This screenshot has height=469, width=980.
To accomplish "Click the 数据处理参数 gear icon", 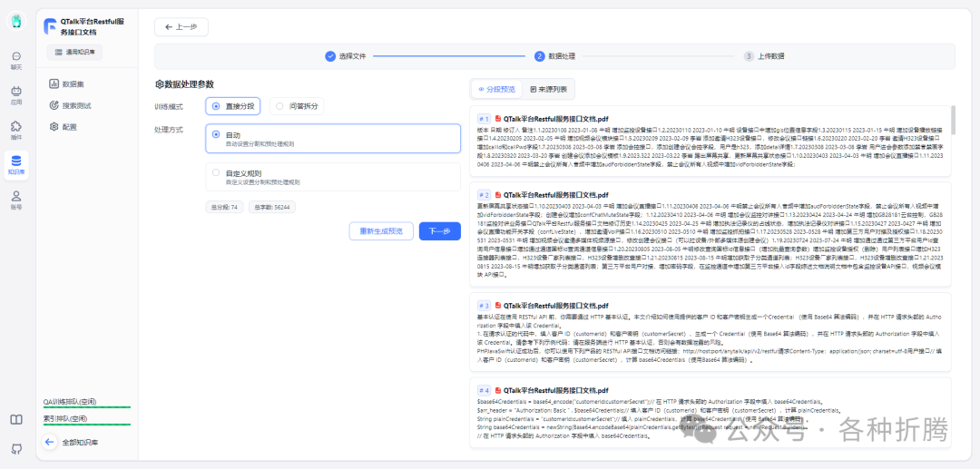I will click(159, 84).
